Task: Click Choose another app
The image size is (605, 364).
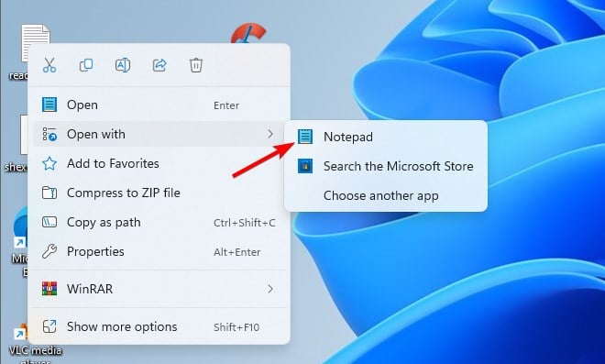Action: tap(386, 195)
